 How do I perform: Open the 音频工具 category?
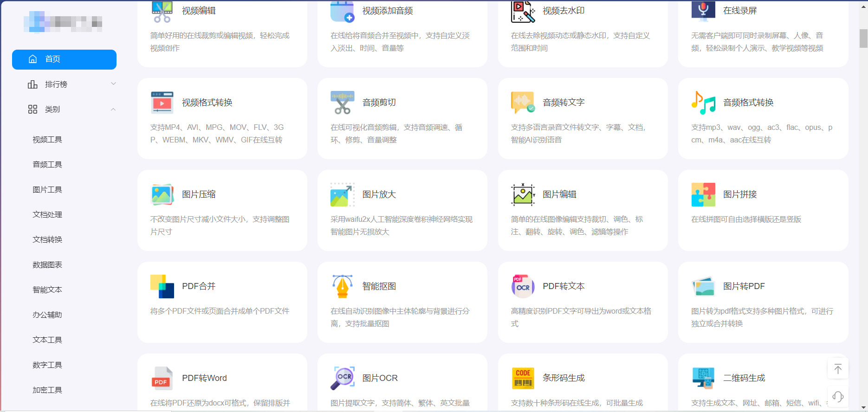coord(47,164)
